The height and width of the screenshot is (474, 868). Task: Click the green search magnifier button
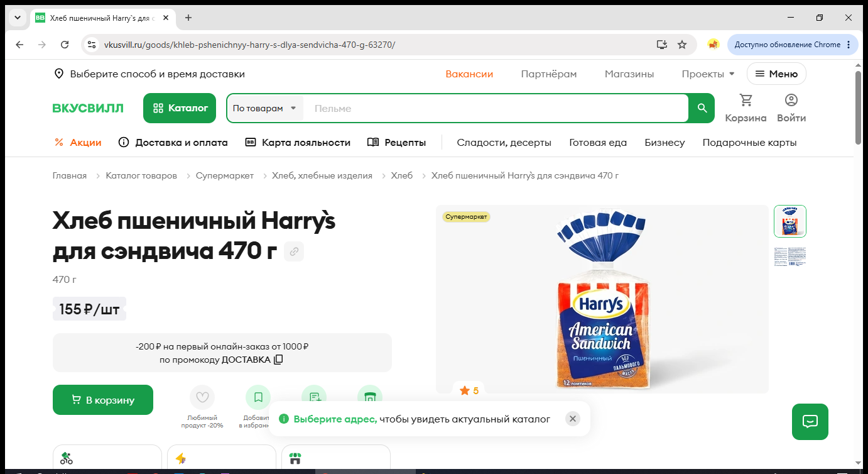(x=702, y=108)
